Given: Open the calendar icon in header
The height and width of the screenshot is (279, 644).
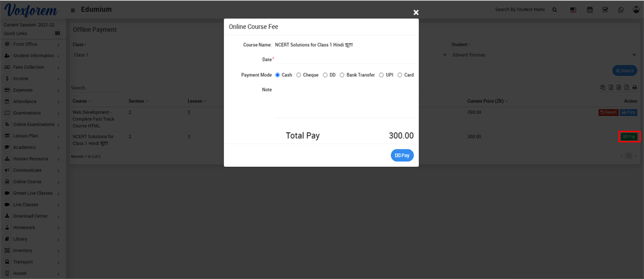Looking at the screenshot, I should click(x=589, y=10).
